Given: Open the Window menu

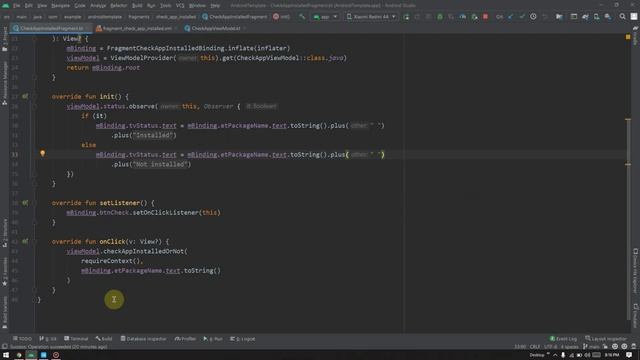Looking at the screenshot, I should tap(197, 6).
